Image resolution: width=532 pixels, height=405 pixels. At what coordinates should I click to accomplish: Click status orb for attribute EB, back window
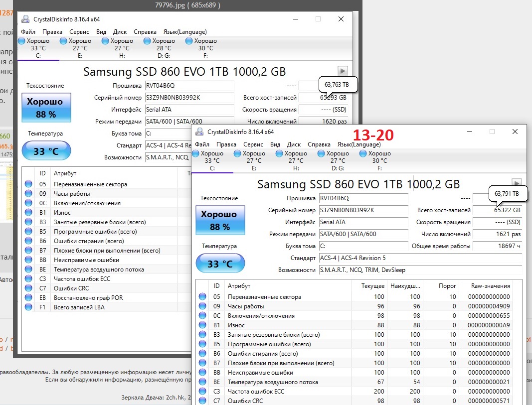28,297
